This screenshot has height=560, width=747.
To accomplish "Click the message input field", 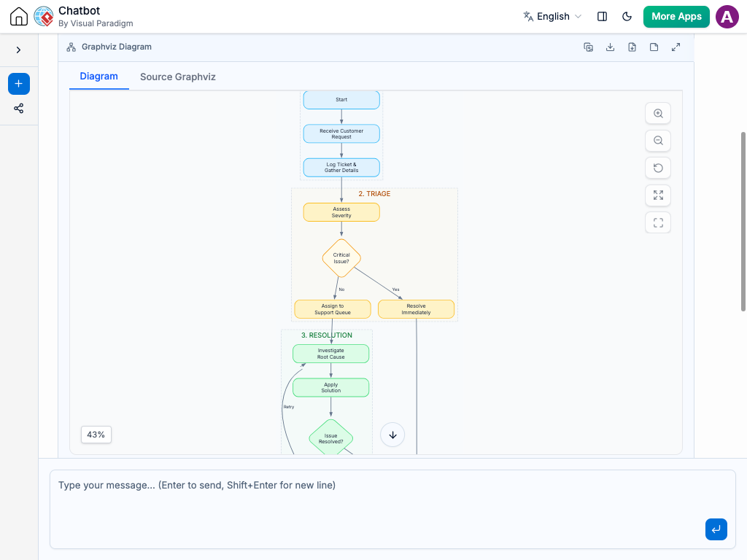I will (392, 510).
